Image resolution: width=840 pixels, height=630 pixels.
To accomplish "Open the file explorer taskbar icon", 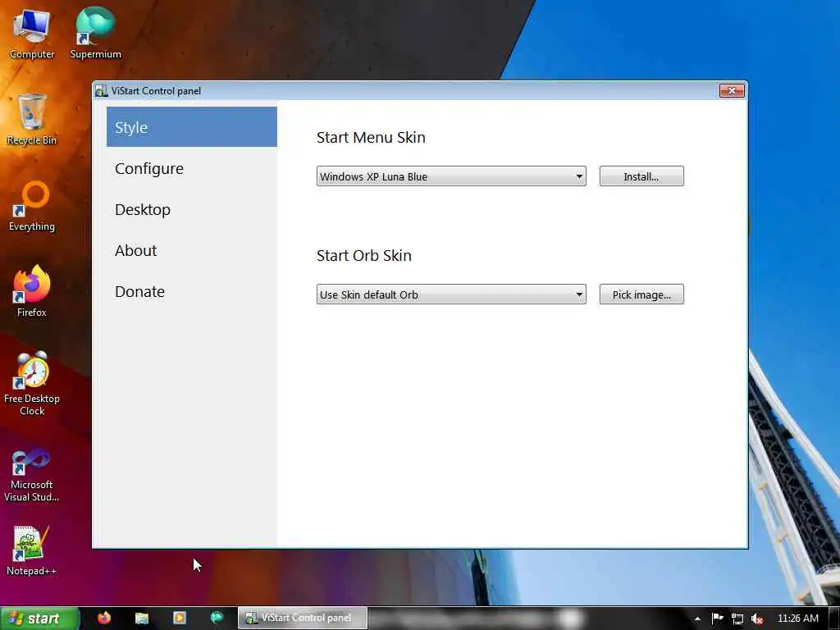I will [141, 619].
